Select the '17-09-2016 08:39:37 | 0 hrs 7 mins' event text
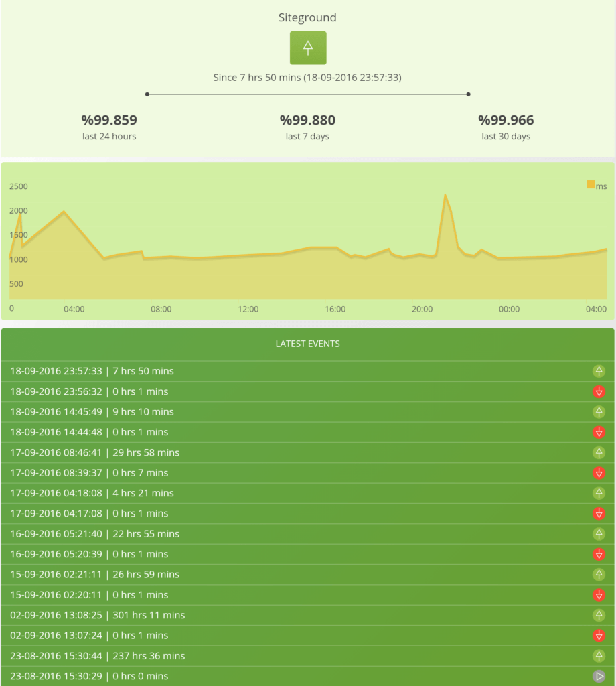This screenshot has width=616, height=686. click(89, 473)
